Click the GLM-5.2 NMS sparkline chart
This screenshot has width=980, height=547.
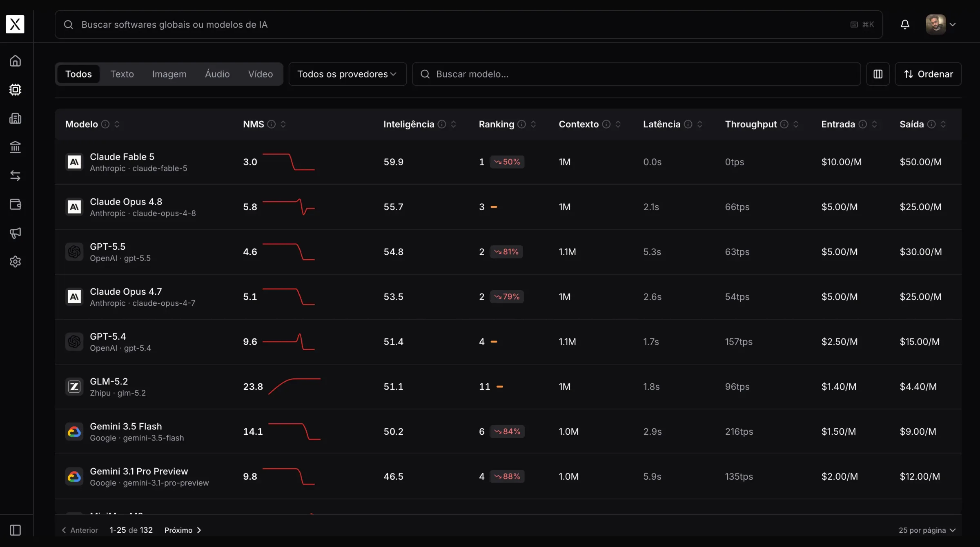[x=294, y=386]
